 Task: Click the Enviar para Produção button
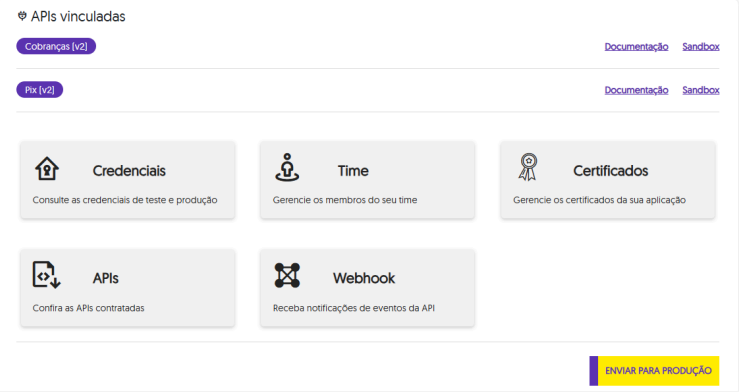(654, 371)
